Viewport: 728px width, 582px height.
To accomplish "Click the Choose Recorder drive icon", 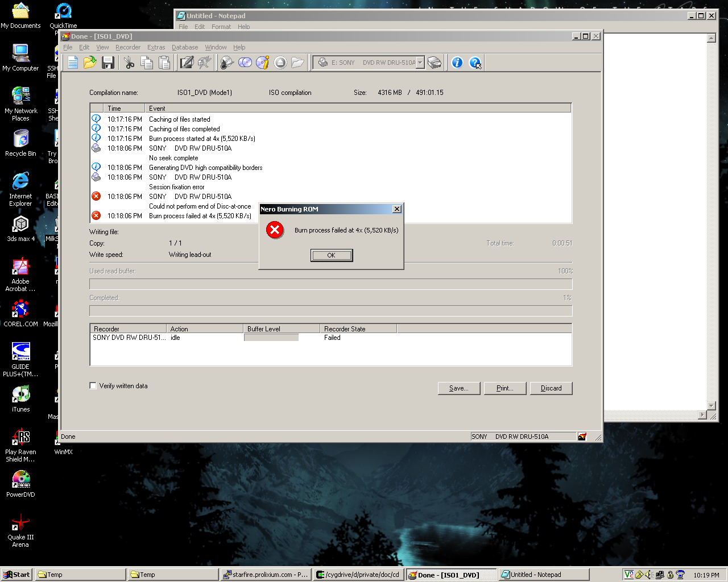I will point(435,63).
